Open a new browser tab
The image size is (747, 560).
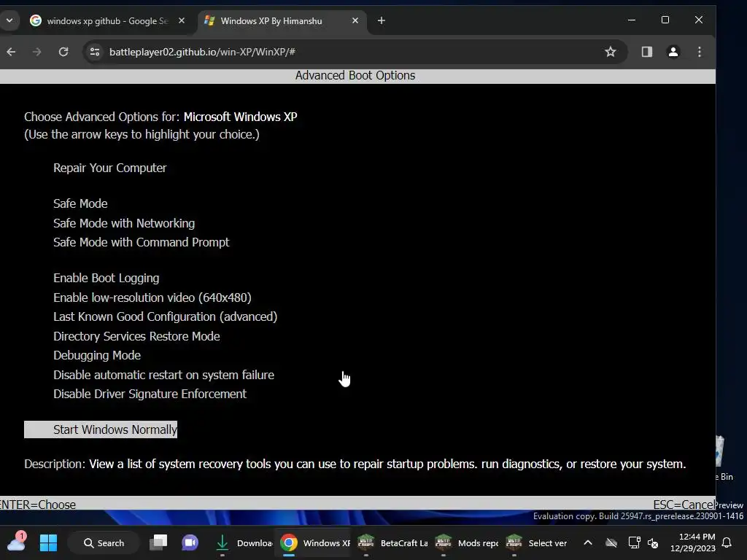[381, 20]
